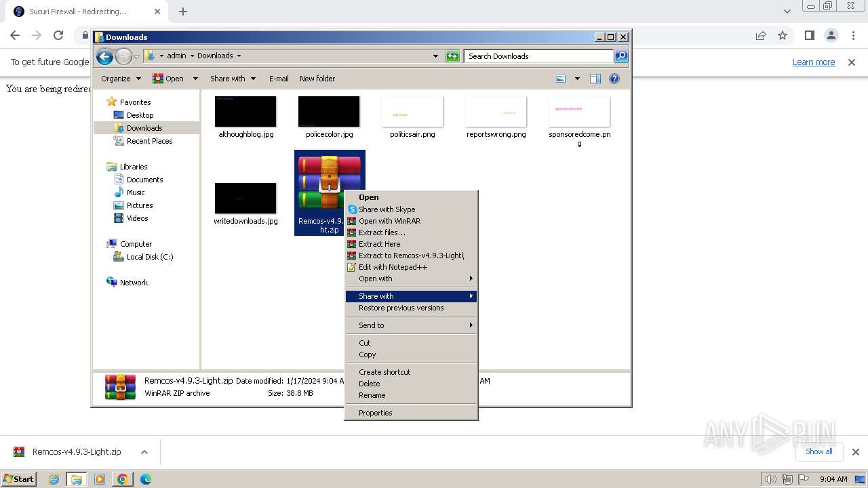Open the Pictures library
Viewport: 868px width, 488px height.
point(140,205)
